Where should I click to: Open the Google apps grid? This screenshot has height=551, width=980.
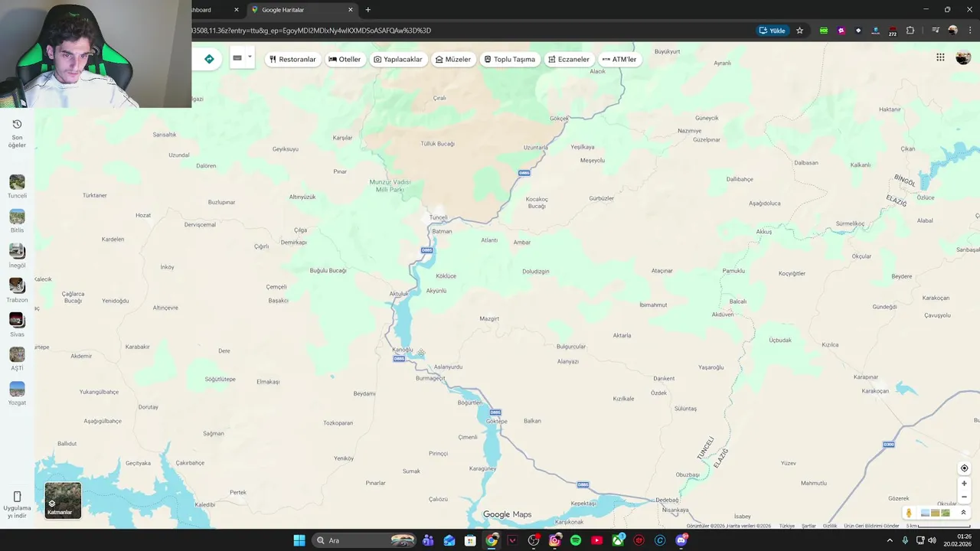(x=940, y=57)
